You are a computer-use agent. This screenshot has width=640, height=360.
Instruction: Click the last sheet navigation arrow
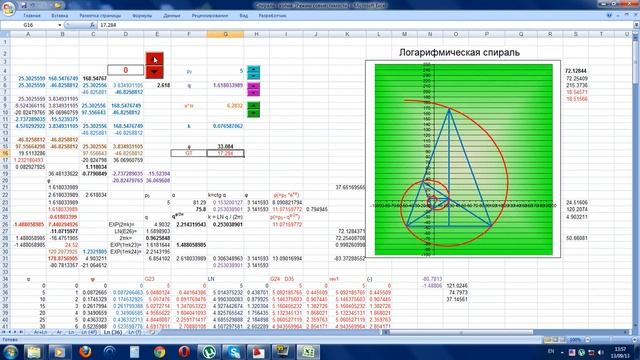click(x=21, y=333)
